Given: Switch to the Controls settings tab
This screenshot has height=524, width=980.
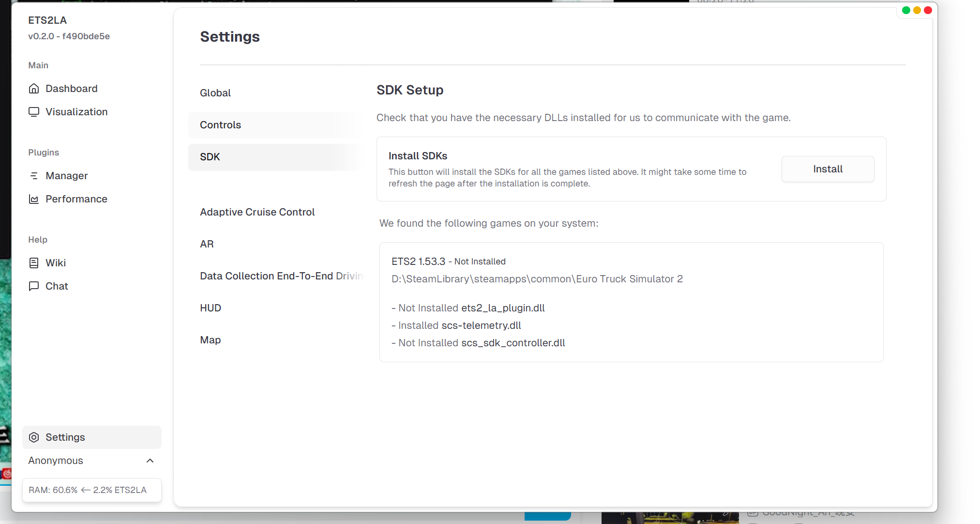Looking at the screenshot, I should pos(220,125).
